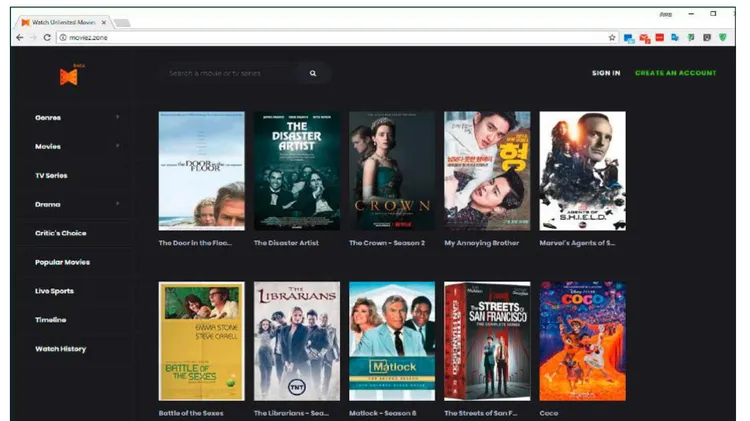This screenshot has width=750, height=421.
Task: Bookmark page with the star icon
Action: pyautogui.click(x=612, y=37)
